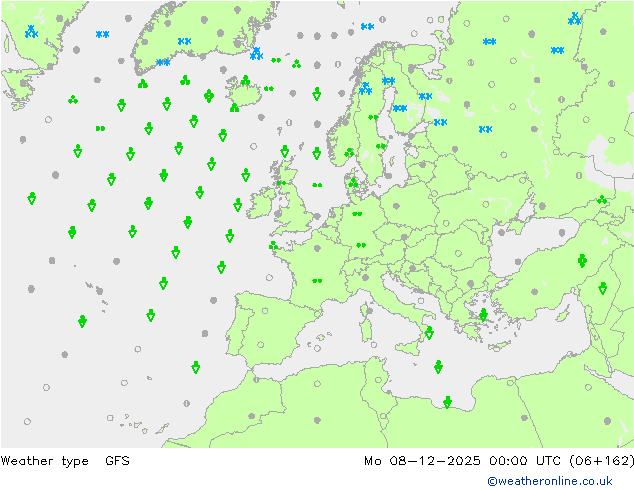634x490 pixels.
Task: Click shower symbol off Brittany's coast
Action: click(x=273, y=245)
